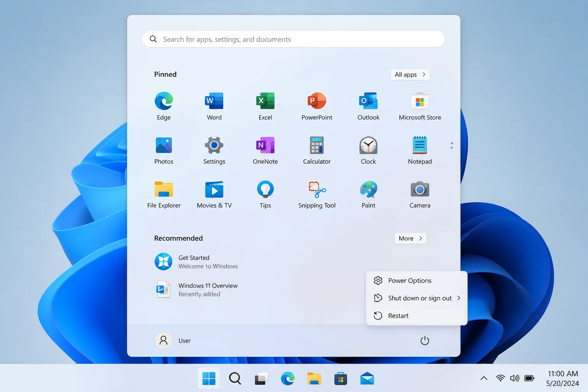Launch OneNote pinned app
The height and width of the screenshot is (392, 588).
tap(265, 150)
